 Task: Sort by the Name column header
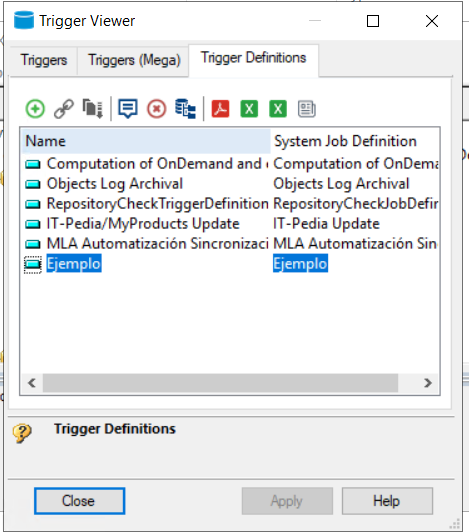(x=146, y=141)
